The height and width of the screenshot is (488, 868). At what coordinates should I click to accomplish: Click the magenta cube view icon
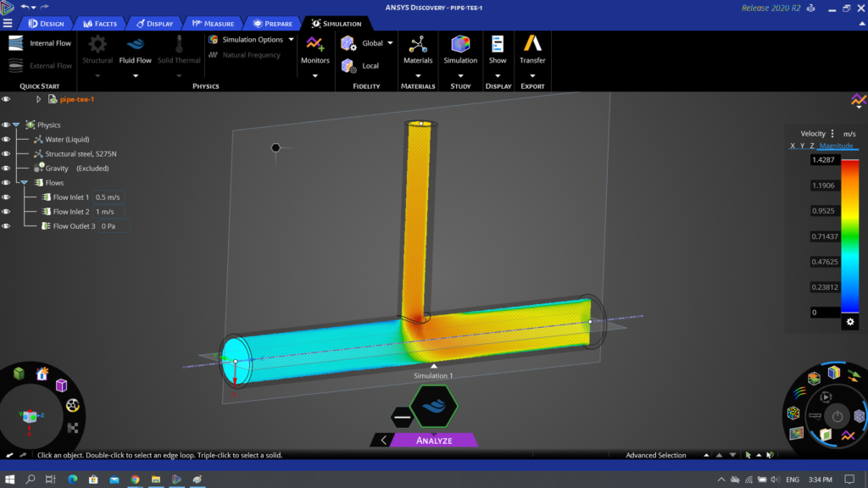point(61,385)
